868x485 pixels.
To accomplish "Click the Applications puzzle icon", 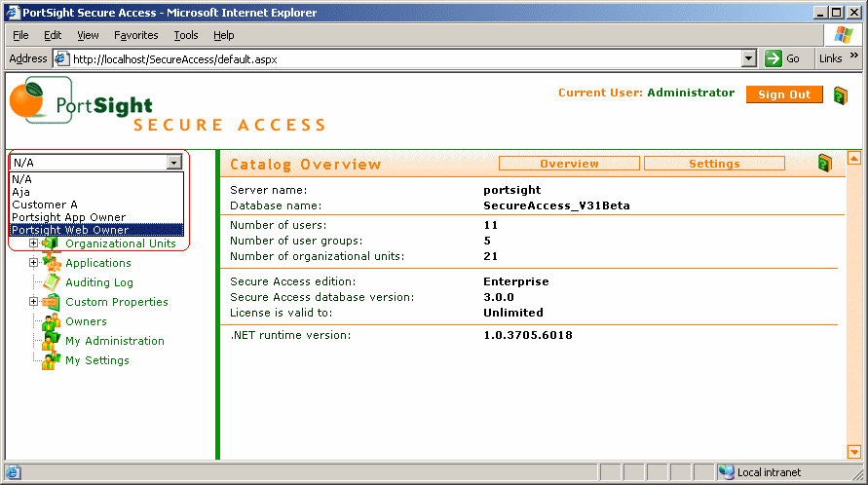I will (52, 263).
